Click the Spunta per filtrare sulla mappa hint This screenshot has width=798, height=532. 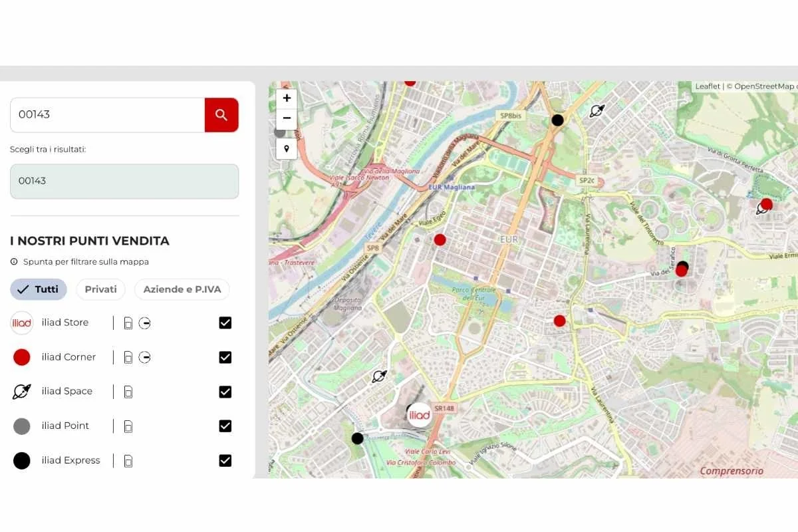(x=86, y=262)
